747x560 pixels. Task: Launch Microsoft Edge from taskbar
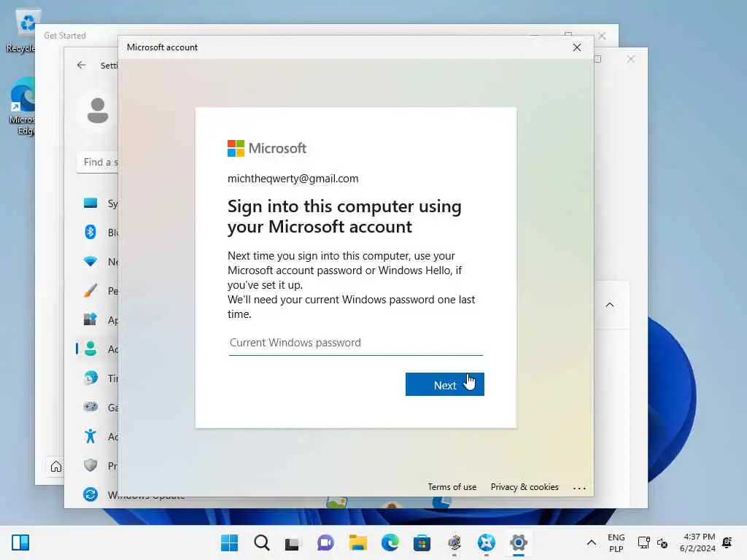[x=390, y=542]
